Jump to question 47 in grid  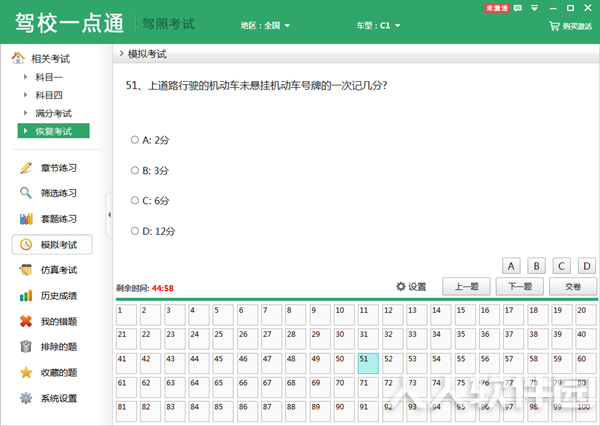point(271,364)
